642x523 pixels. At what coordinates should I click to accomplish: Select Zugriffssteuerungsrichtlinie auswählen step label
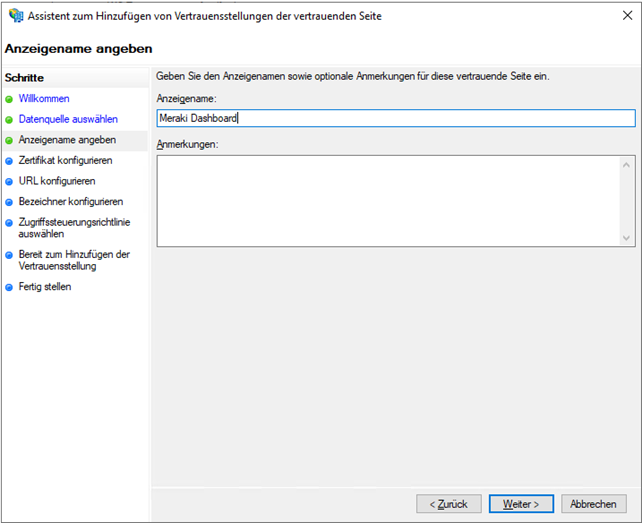(74, 228)
